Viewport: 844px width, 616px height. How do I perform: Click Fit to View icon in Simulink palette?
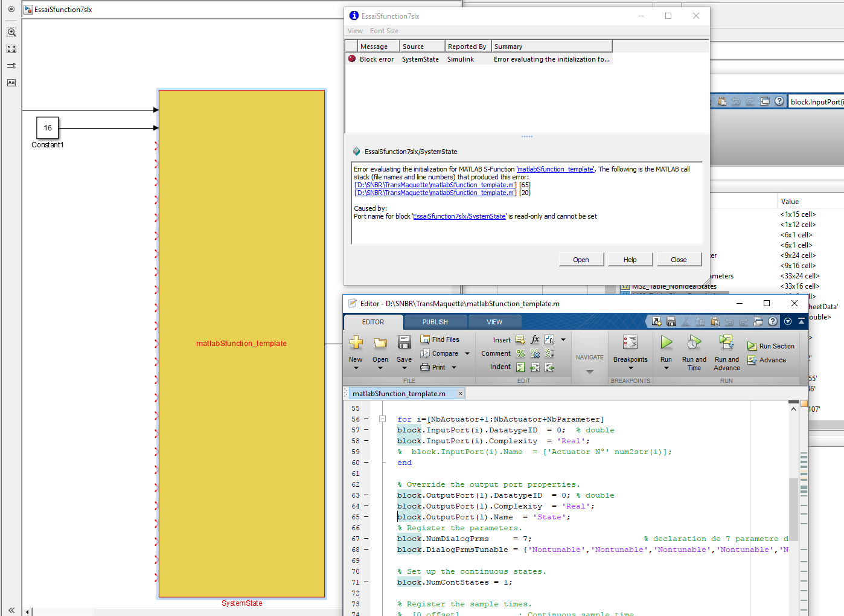[11, 49]
